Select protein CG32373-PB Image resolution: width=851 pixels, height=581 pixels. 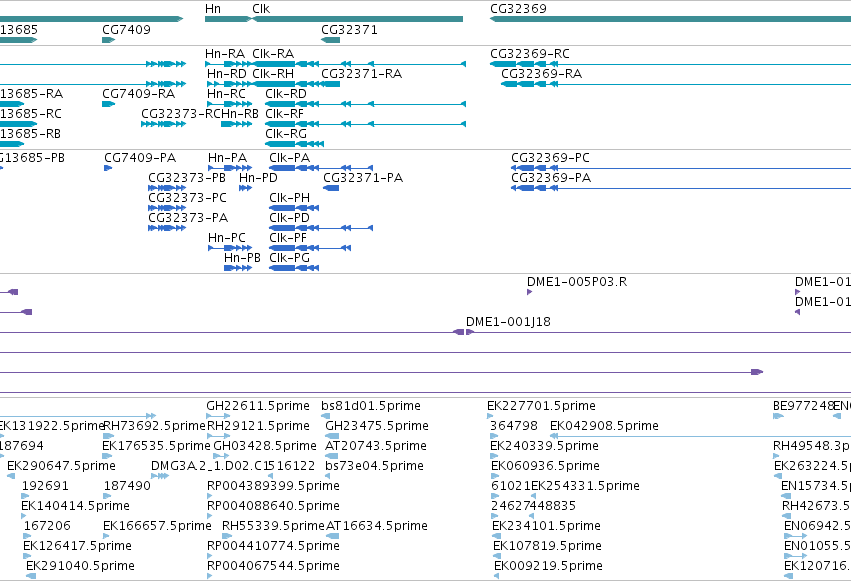(x=187, y=178)
